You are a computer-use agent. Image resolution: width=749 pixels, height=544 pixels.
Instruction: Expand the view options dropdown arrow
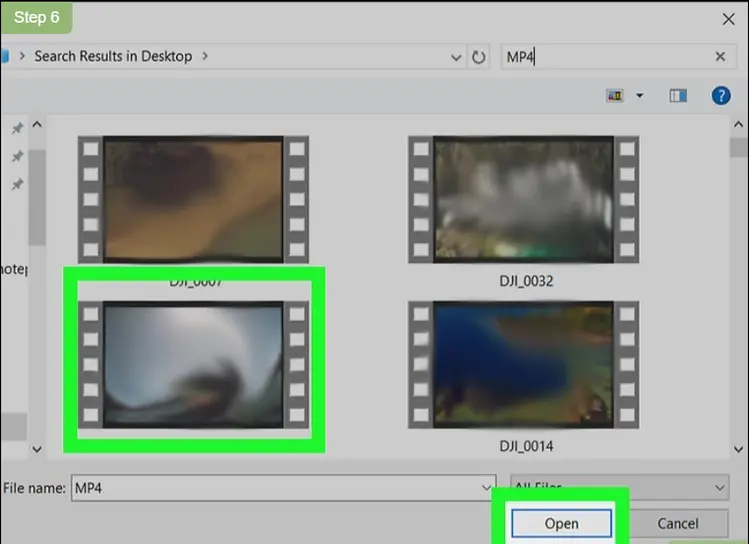click(x=640, y=96)
